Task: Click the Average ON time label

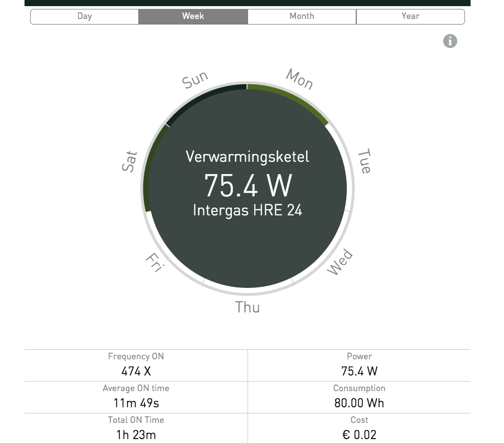Action: (x=136, y=388)
